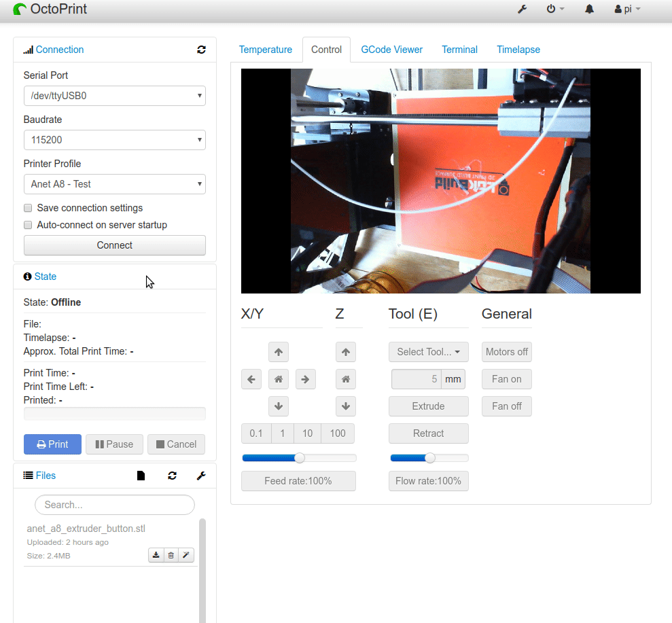Slice the STL file with wand icon
This screenshot has width=672, height=623.
coord(185,555)
